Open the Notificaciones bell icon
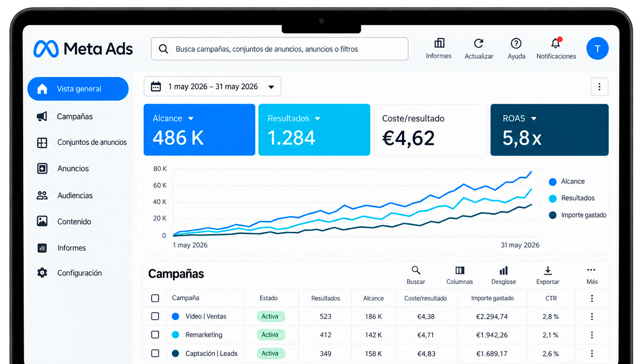This screenshot has height=364, width=644. click(556, 43)
